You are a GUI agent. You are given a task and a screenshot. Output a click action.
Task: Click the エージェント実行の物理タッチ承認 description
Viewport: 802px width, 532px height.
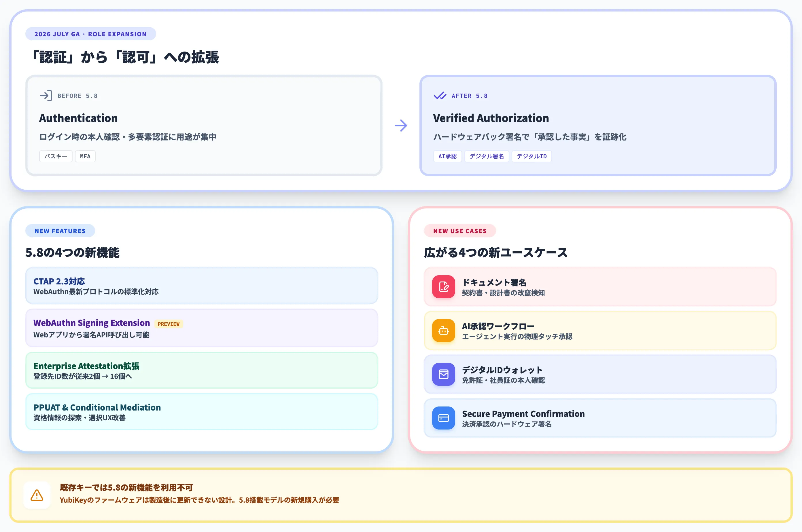point(517,337)
